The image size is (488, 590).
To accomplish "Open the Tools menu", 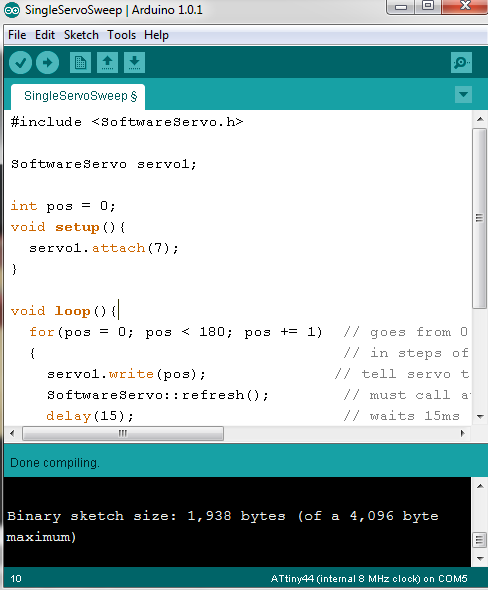I will point(122,35).
